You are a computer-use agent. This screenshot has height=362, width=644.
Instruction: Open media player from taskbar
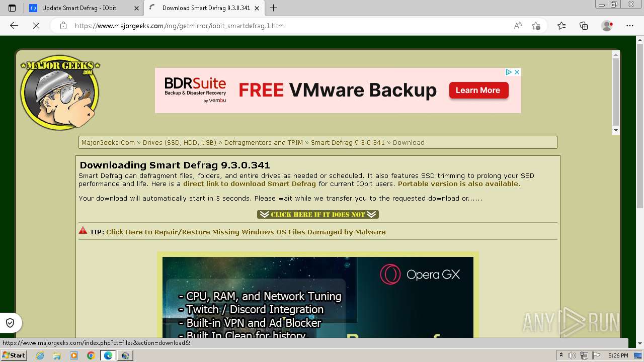pos(74,355)
